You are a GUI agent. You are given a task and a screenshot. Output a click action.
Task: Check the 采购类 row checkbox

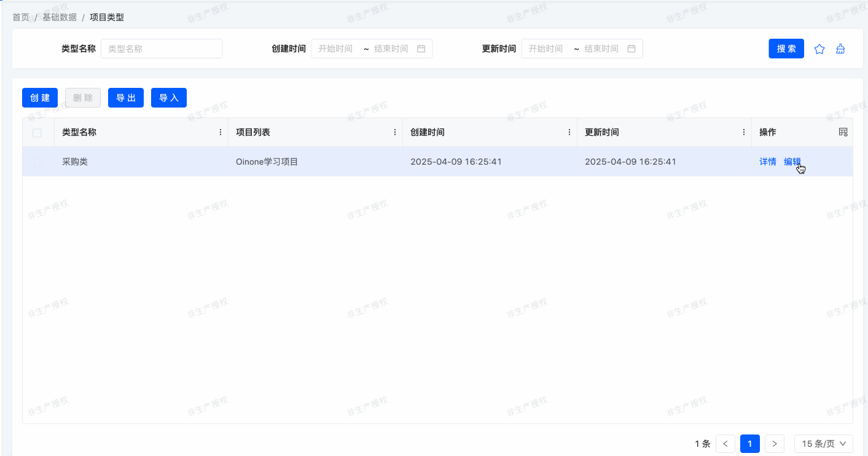point(38,162)
